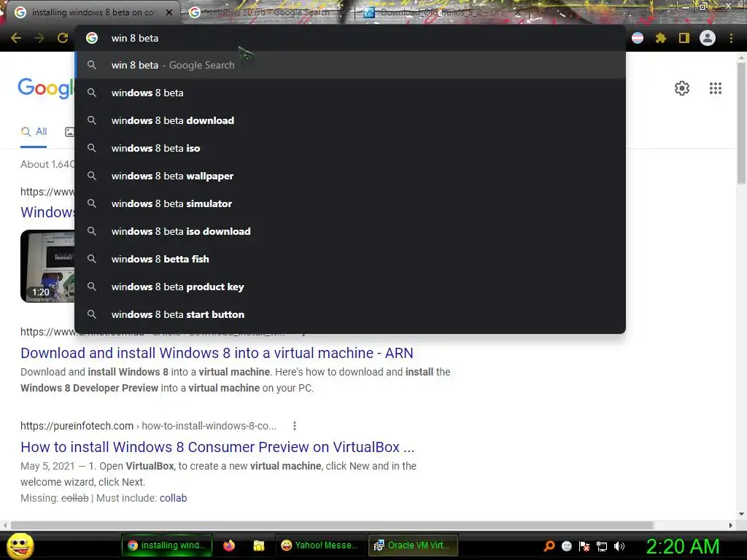
Task: Open the three-dot options for the pureinfotech result
Action: pyautogui.click(x=295, y=426)
